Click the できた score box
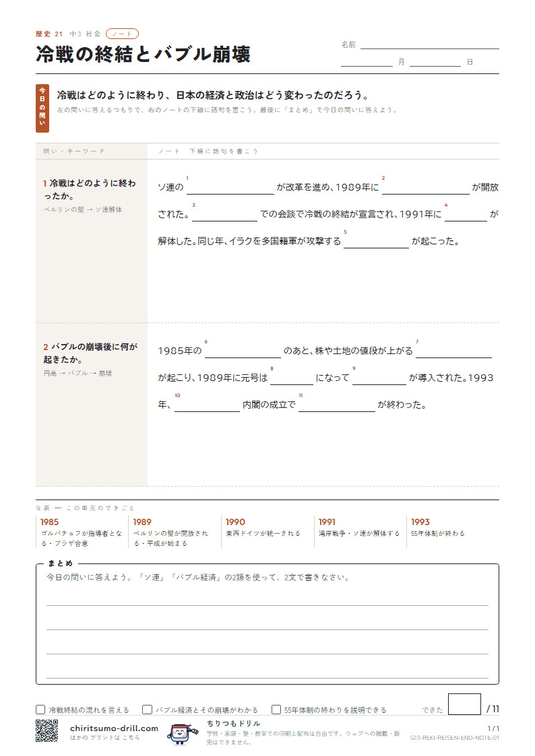Screen dimensions: 535x756 tap(464, 704)
